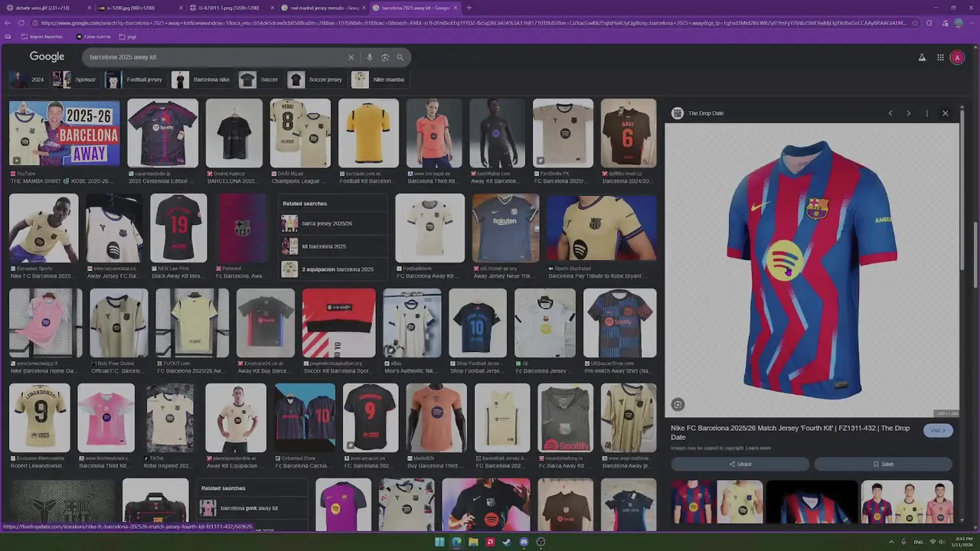Select 'barca jersey 2025/26' related search
This screenshot has height=551, width=980.
click(333, 223)
